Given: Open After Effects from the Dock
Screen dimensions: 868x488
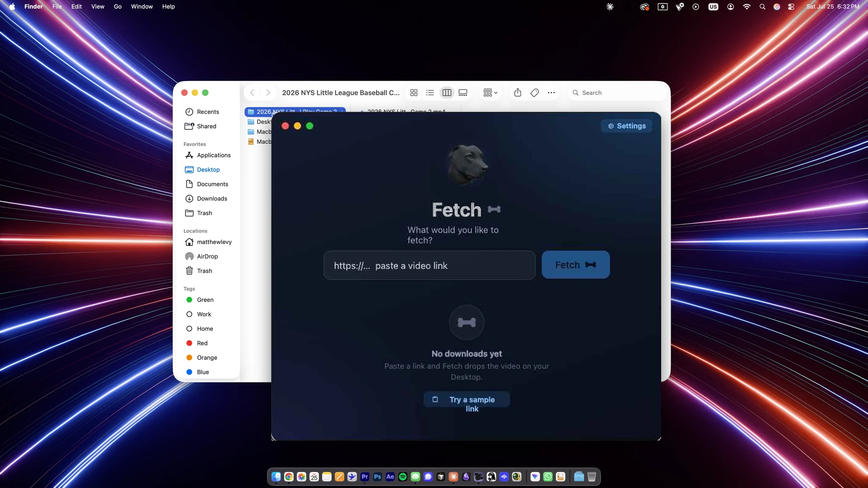Looking at the screenshot, I should [390, 477].
